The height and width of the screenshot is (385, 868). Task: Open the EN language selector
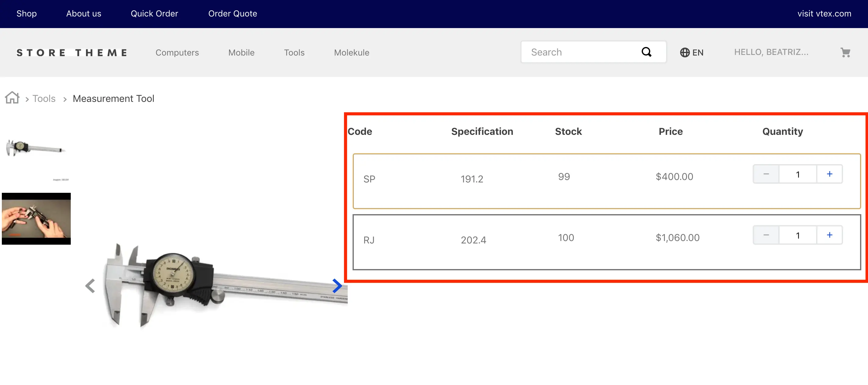697,52
